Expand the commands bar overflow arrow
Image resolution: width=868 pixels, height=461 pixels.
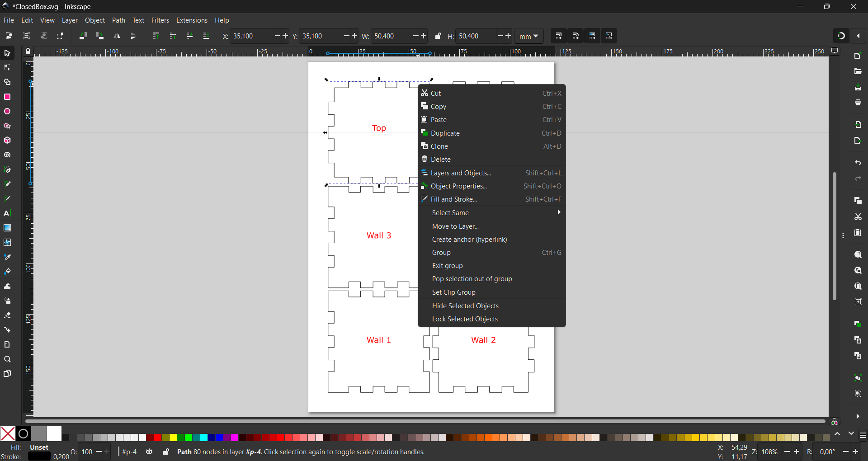click(858, 416)
